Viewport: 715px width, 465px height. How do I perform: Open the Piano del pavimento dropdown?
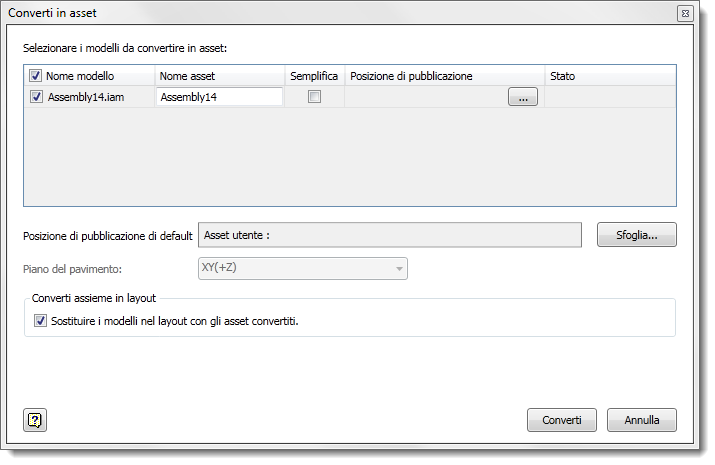[x=303, y=269]
